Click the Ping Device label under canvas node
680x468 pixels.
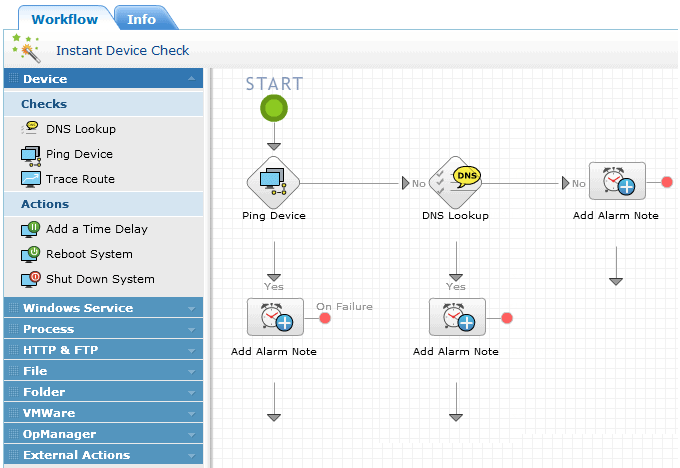pos(274,216)
